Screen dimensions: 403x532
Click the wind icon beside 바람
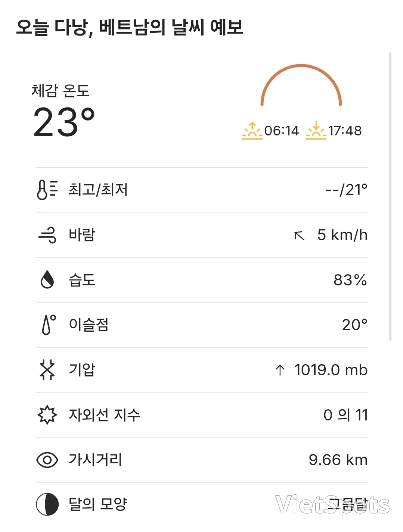pyautogui.click(x=47, y=235)
